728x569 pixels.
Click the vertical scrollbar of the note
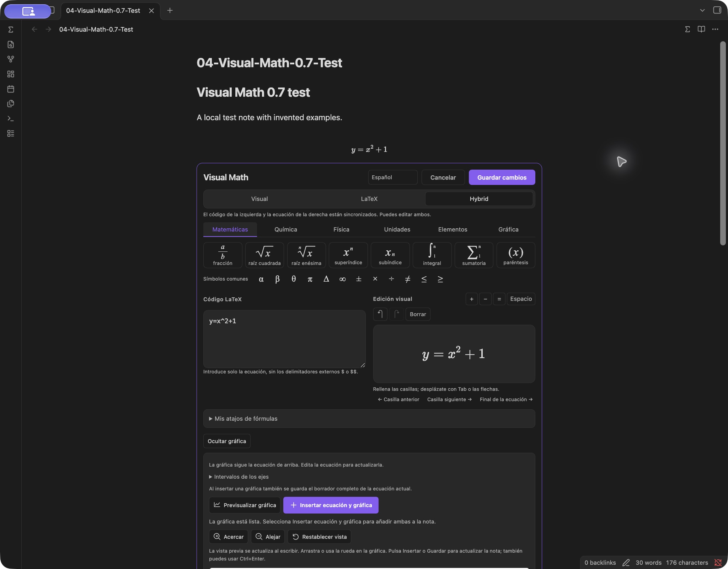coord(723,143)
